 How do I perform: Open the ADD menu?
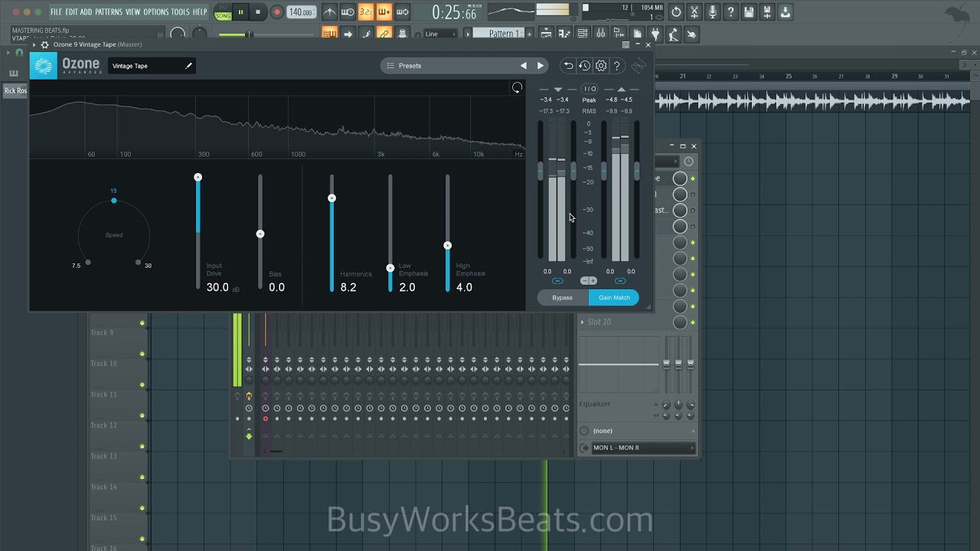[86, 12]
